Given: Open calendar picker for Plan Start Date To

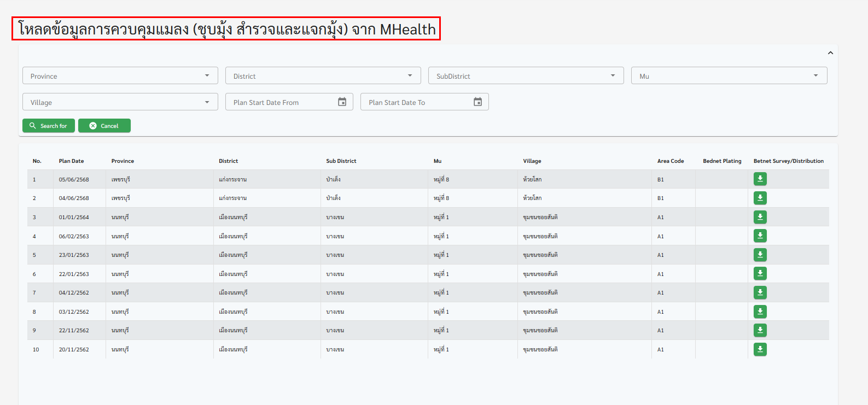Looking at the screenshot, I should coord(477,102).
